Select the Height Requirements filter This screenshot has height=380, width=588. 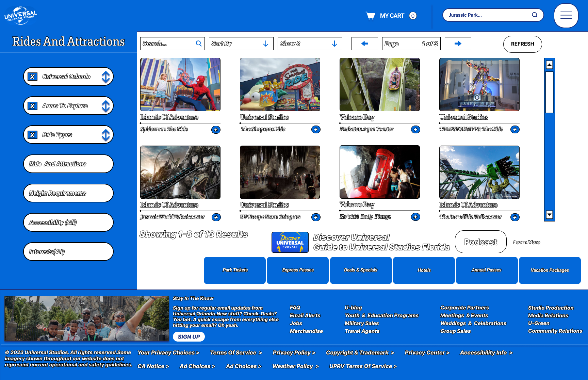coord(68,193)
